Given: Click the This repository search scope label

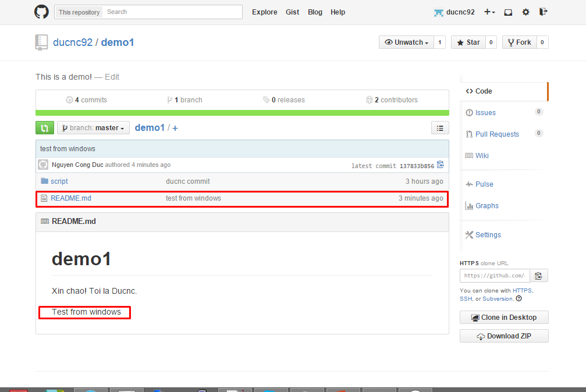Looking at the screenshot, I should point(79,12).
